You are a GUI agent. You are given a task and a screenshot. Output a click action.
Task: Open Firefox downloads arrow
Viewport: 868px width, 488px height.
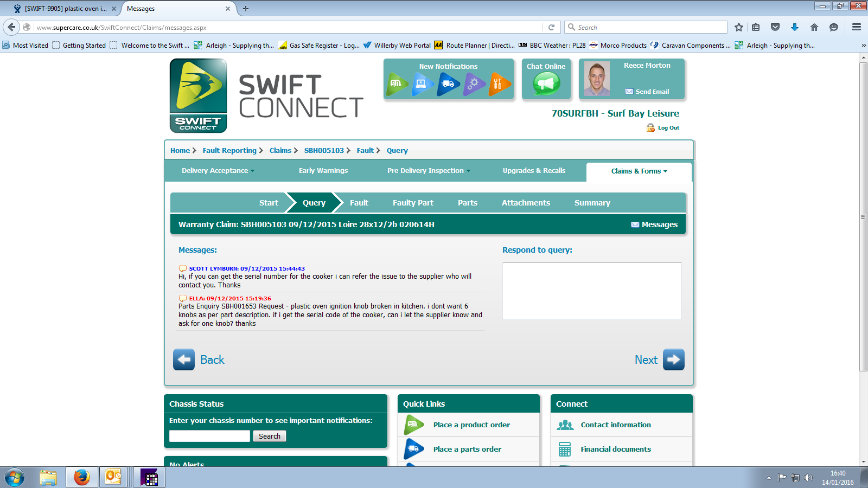pos(795,27)
